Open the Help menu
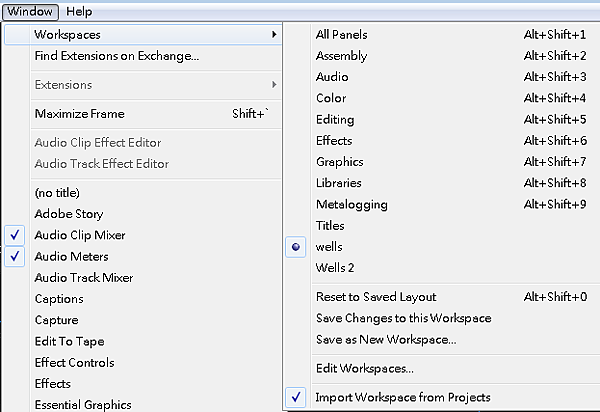 79,11
